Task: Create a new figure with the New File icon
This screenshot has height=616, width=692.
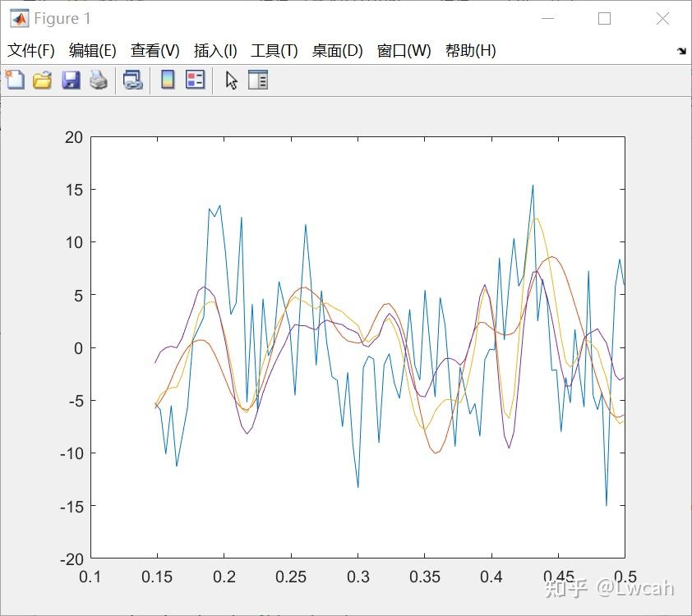Action: 14,80
